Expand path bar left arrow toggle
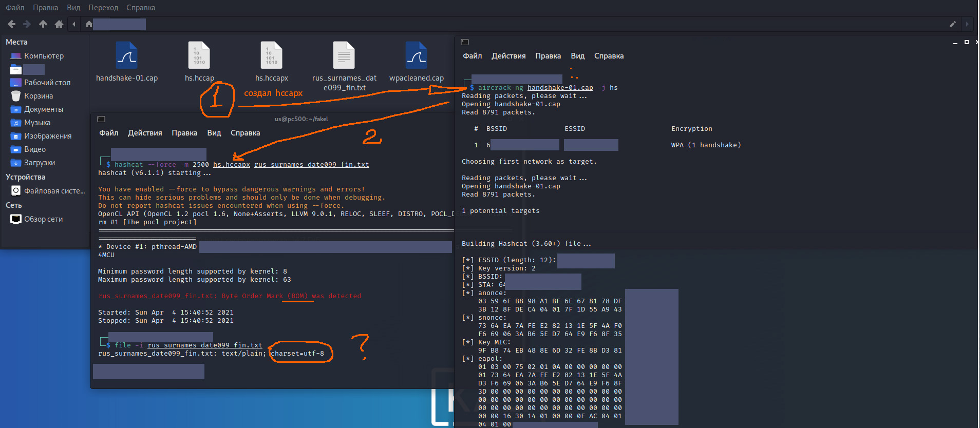Screen dimensions: 980x428 click(x=74, y=24)
